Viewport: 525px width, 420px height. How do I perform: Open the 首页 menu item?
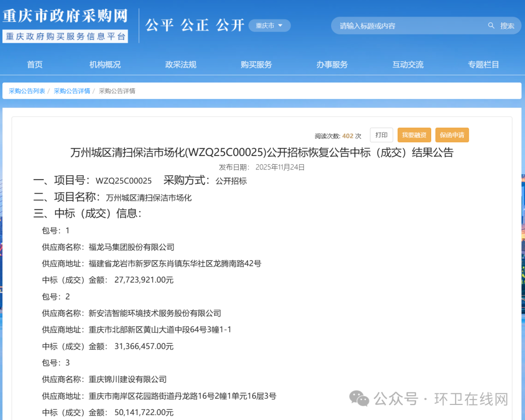point(35,65)
